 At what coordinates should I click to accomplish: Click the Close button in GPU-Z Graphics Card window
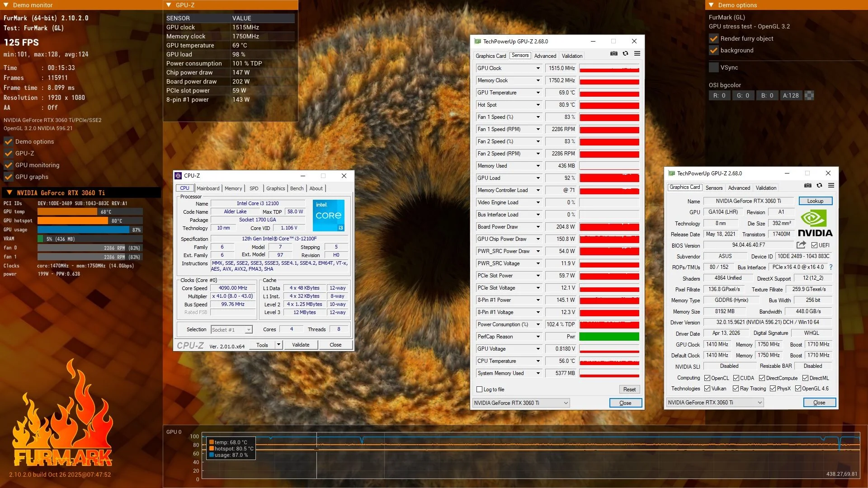(x=819, y=403)
